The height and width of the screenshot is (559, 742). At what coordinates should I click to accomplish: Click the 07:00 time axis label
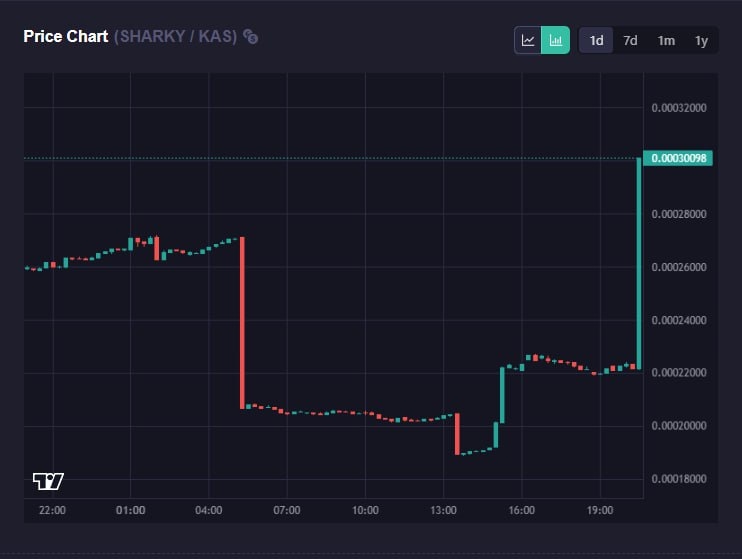point(287,510)
